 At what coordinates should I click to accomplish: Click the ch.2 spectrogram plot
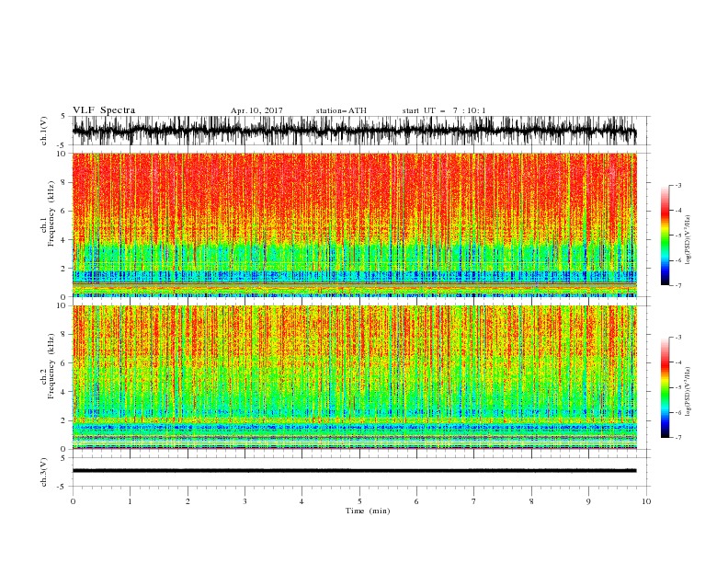[x=354, y=377]
